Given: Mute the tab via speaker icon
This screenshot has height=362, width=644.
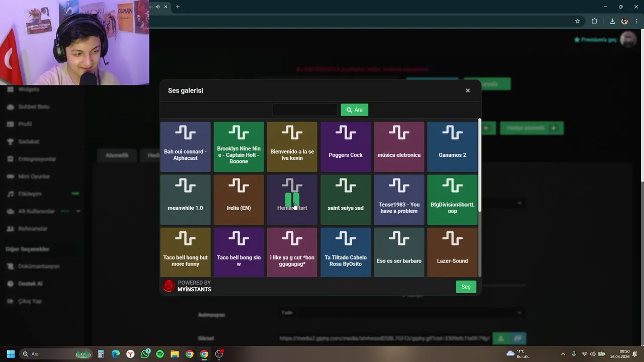Looking at the screenshot, I should [x=157, y=7].
